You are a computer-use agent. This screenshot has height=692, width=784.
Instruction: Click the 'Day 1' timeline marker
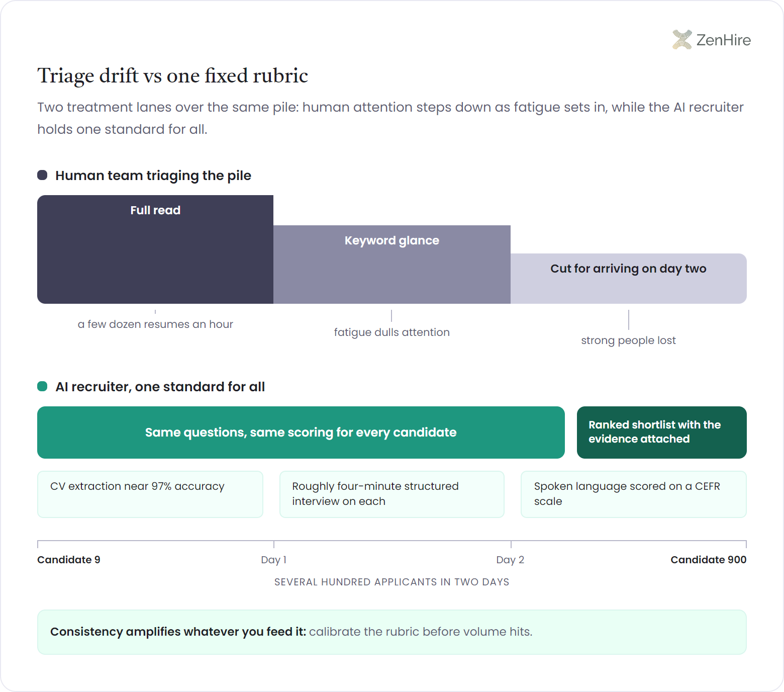[274, 560]
